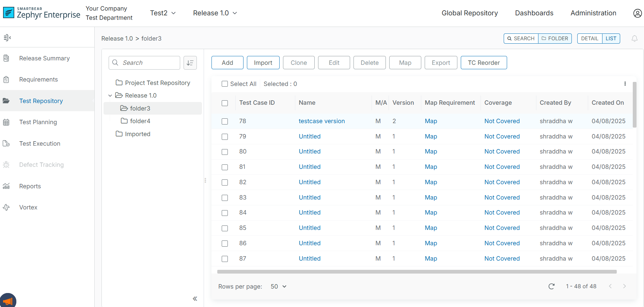Tick checkbox for test case 78

tap(225, 121)
